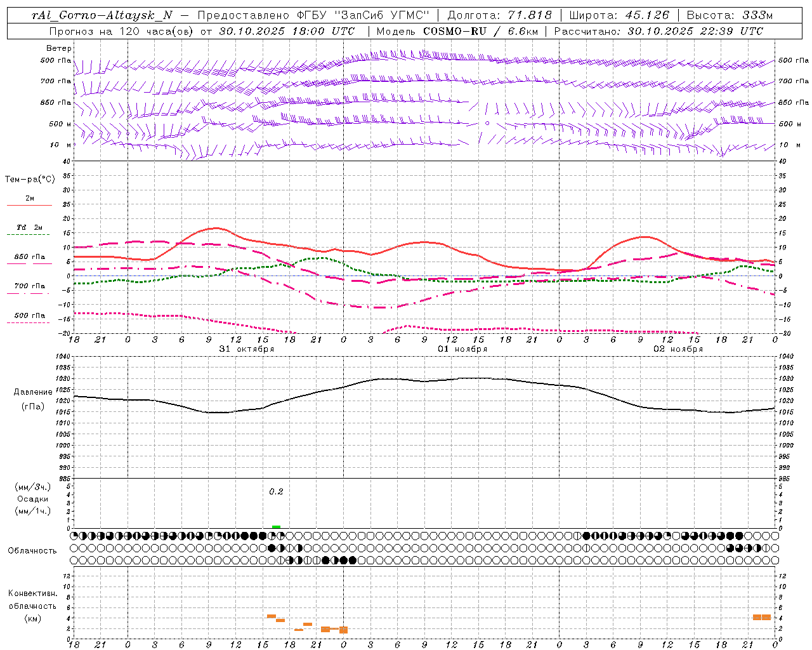The height and width of the screenshot is (650, 812).
Task: Click the (мм/1ч.) precipitation unit label
Action: coord(32,511)
